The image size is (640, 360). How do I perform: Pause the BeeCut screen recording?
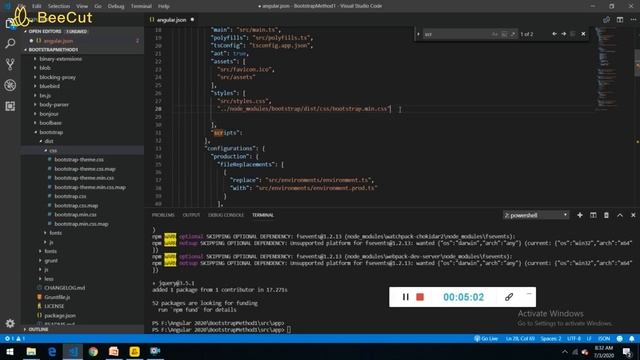[x=405, y=297]
